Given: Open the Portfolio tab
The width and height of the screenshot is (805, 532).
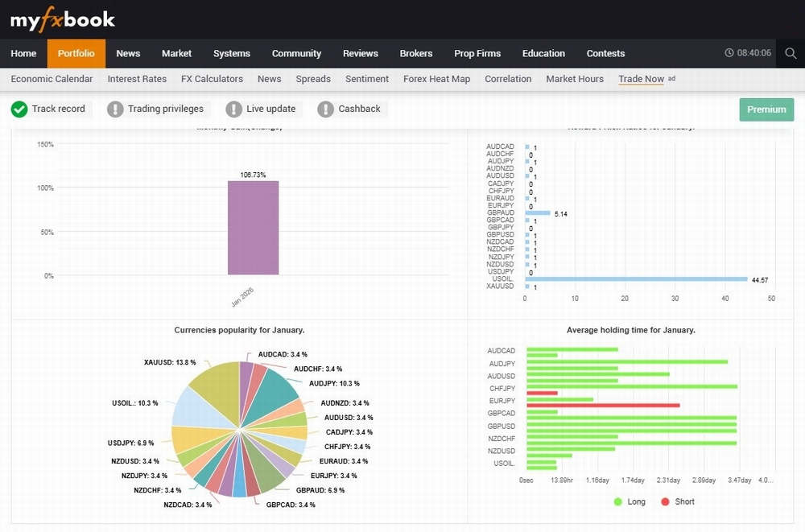Looking at the screenshot, I should click(76, 53).
